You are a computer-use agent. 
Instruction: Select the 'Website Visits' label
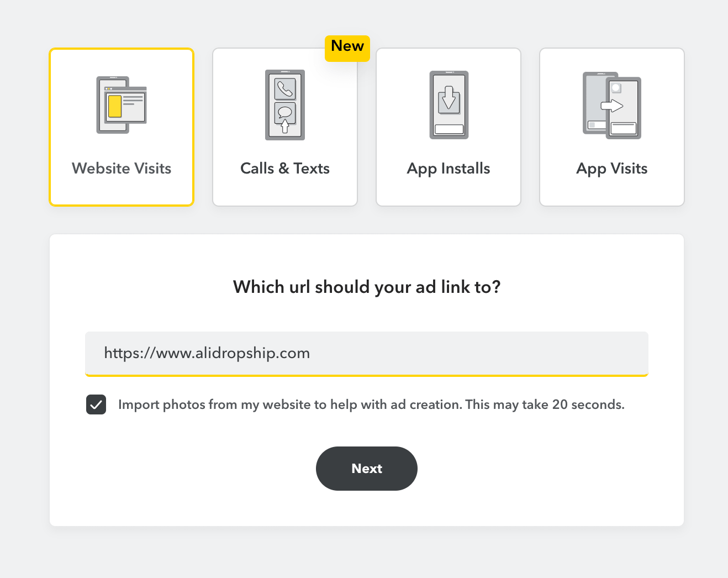pyautogui.click(x=122, y=169)
